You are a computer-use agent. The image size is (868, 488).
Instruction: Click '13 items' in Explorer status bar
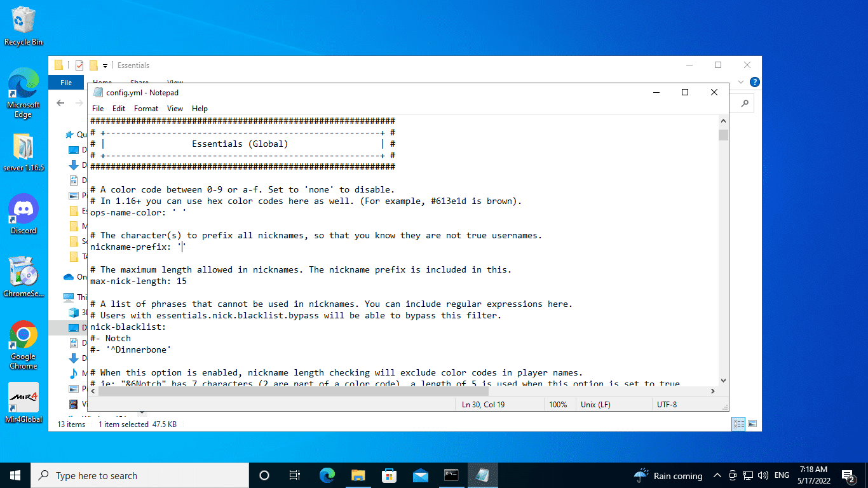click(71, 424)
